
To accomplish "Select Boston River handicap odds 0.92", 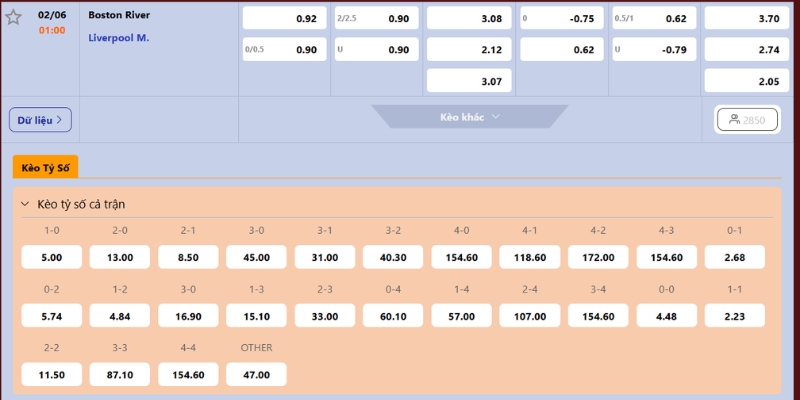I will click(x=284, y=18).
